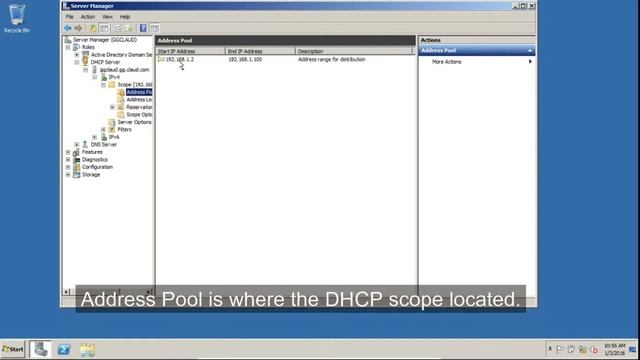Click the blue Help toolbar icon
The height and width of the screenshot is (360, 640).
(x=143, y=28)
